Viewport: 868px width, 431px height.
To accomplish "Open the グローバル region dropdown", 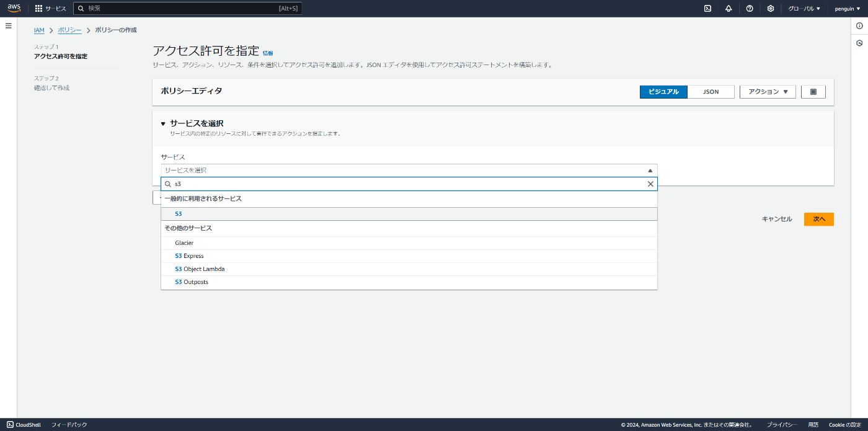I will (804, 9).
